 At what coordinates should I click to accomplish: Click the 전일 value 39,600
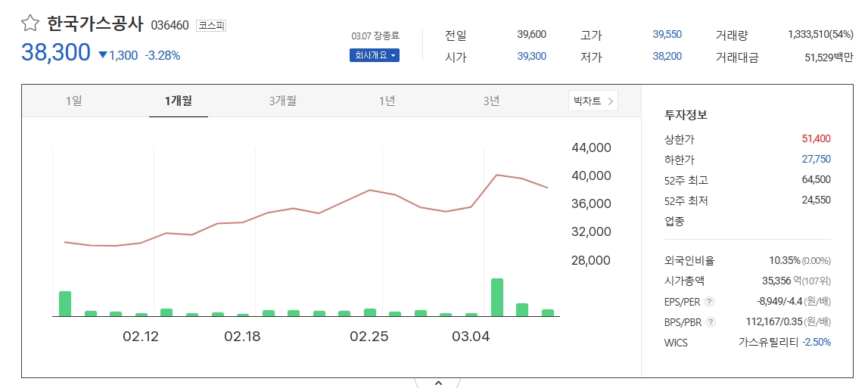(531, 34)
